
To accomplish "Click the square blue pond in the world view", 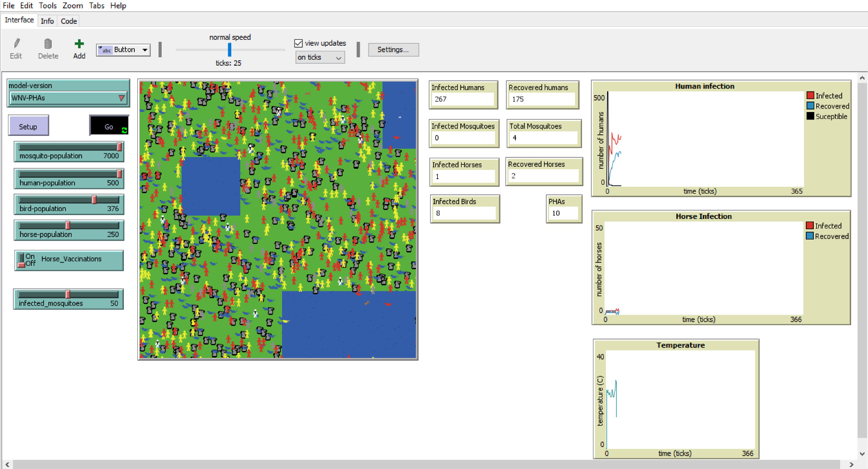I will [x=211, y=186].
